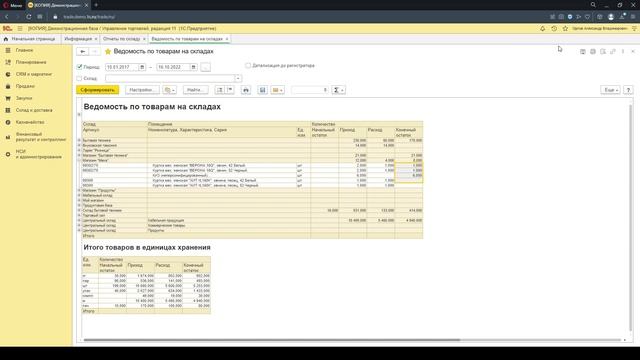Expand the Склад бытовой техники row
This screenshot has height=360, width=640.
tap(79, 210)
